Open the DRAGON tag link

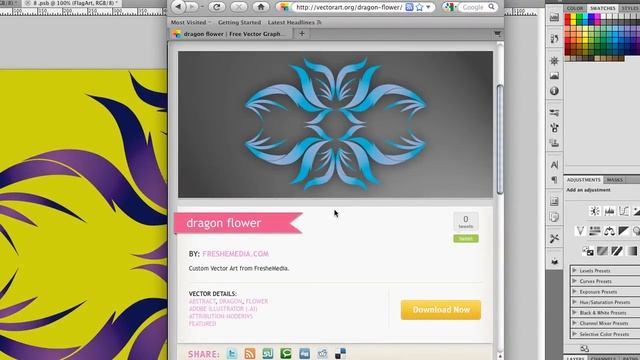[x=231, y=301]
